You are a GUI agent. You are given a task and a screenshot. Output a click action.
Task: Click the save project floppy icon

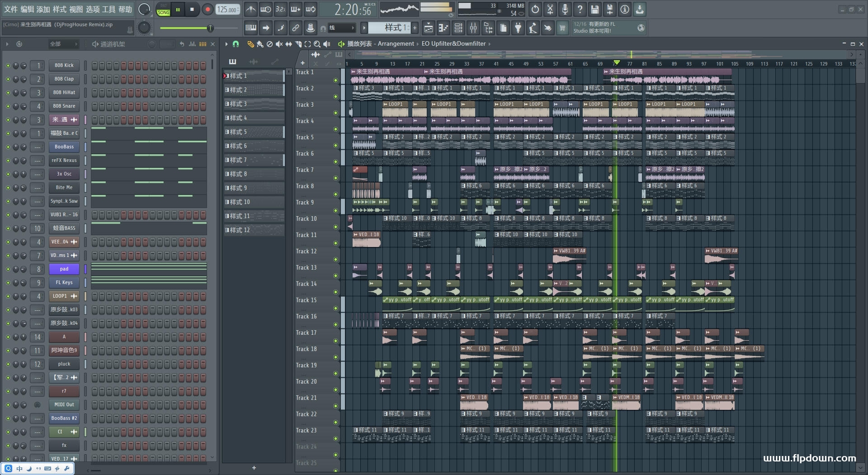pos(595,9)
